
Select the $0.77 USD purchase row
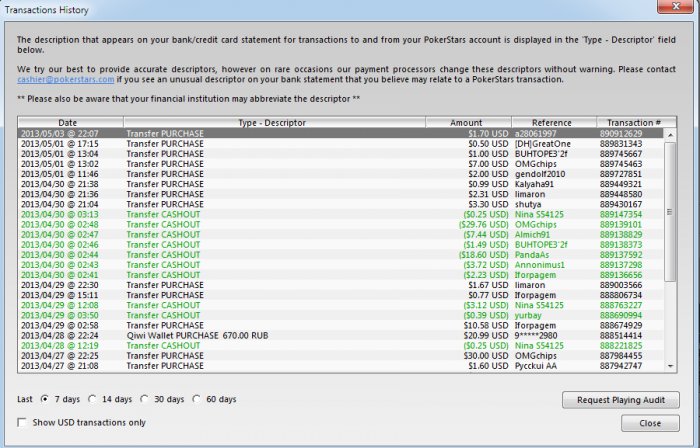341,295
